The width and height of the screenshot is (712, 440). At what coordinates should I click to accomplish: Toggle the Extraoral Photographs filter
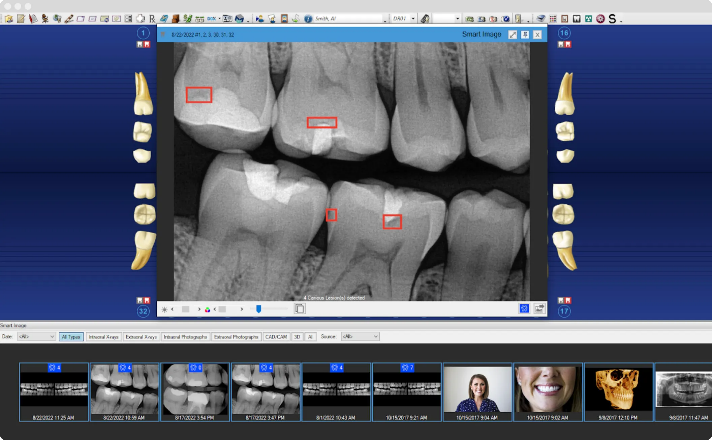pyautogui.click(x=236, y=337)
